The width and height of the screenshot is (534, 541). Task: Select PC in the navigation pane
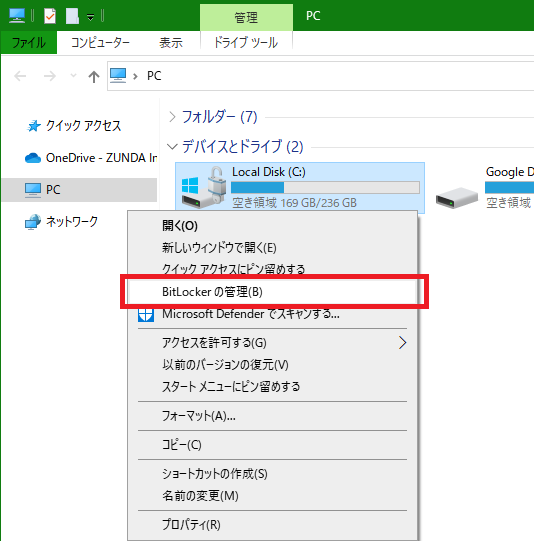click(x=79, y=190)
